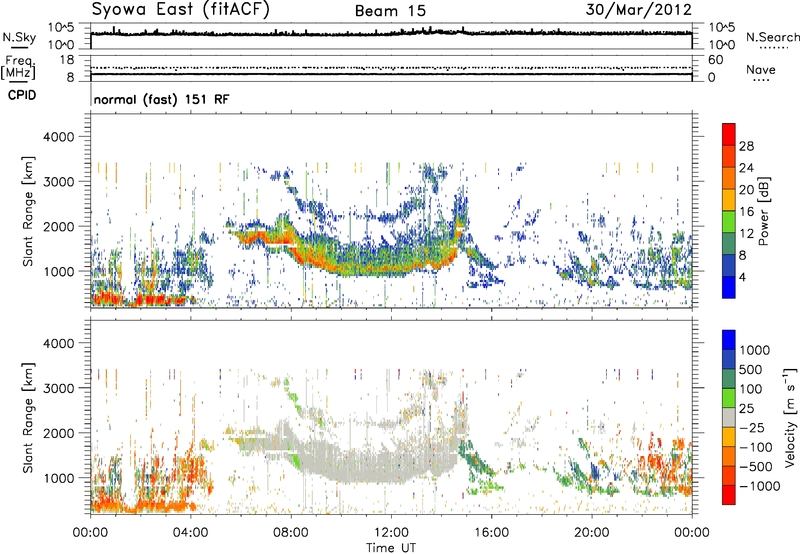Click the '18' tick on frequency axis

coord(68,60)
